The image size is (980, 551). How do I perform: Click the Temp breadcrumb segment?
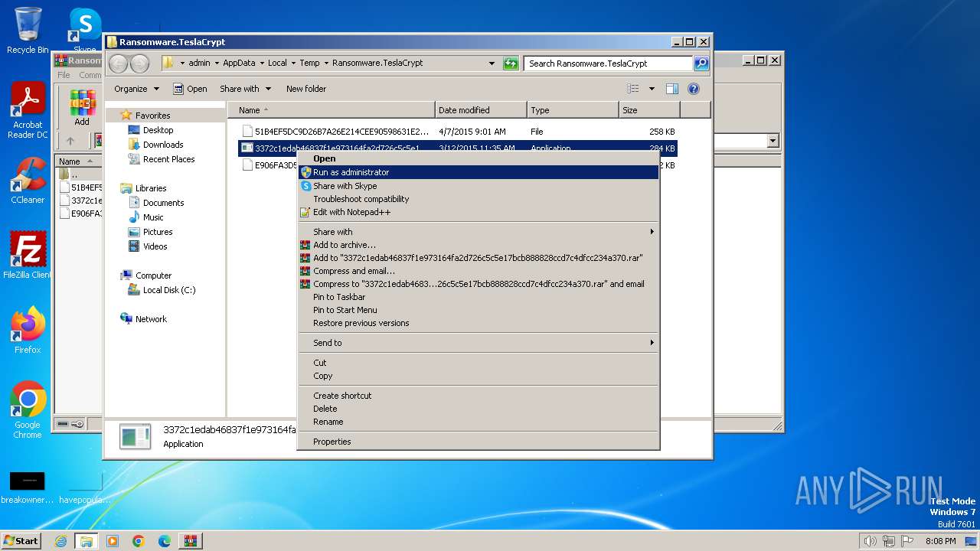pyautogui.click(x=309, y=63)
